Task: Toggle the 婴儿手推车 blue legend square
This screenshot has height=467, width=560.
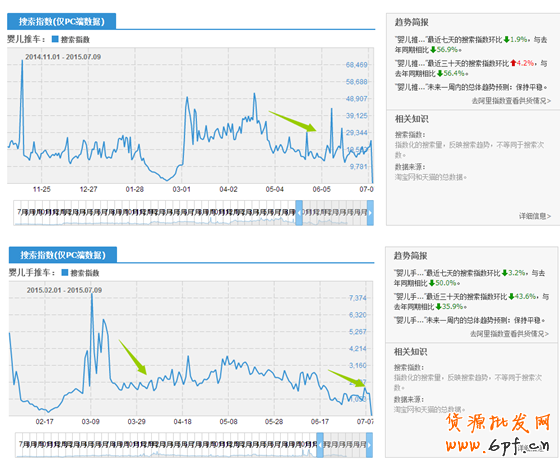Action: [65, 272]
